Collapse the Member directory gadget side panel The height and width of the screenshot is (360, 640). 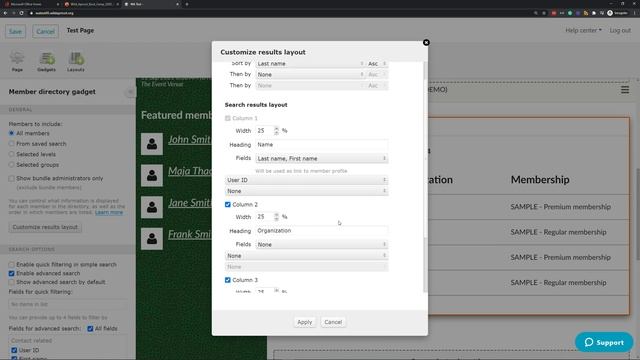(130, 92)
